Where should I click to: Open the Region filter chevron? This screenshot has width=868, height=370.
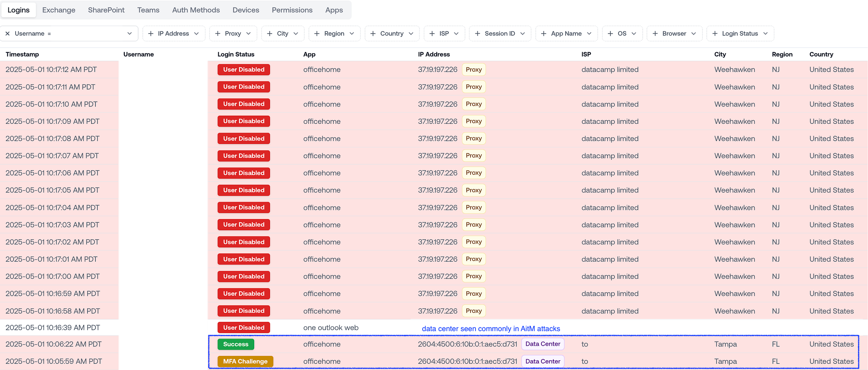(352, 34)
